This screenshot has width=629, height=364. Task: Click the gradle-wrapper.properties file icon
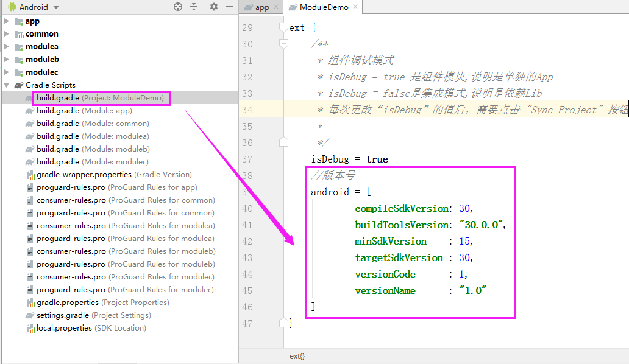coord(30,175)
